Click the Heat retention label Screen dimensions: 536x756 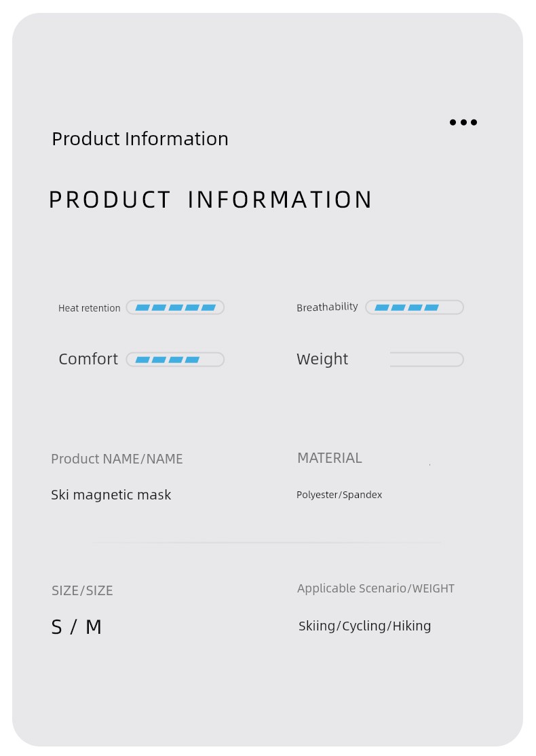tap(89, 308)
